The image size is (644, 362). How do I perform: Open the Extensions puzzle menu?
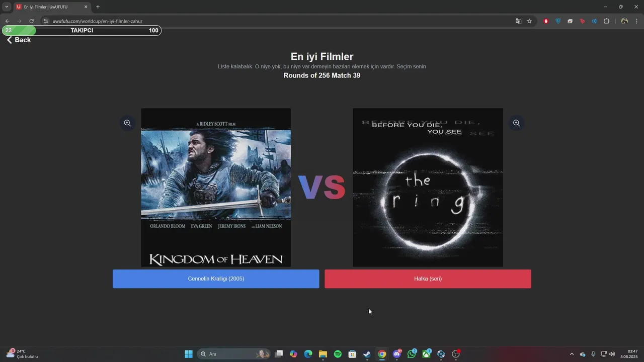pyautogui.click(x=606, y=21)
